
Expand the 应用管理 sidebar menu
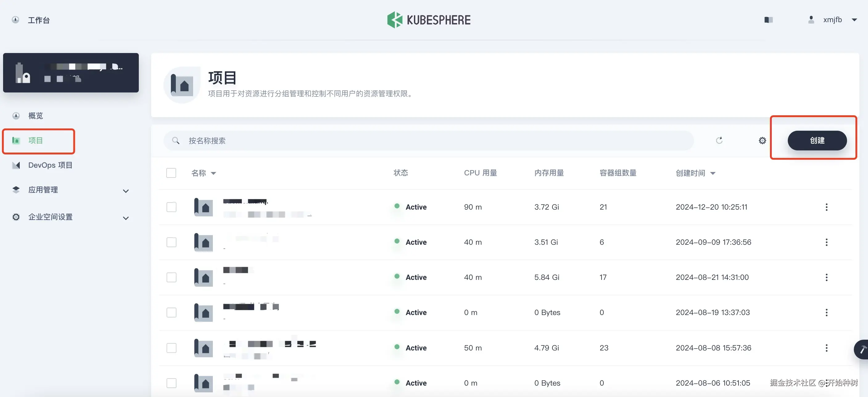[x=126, y=191]
